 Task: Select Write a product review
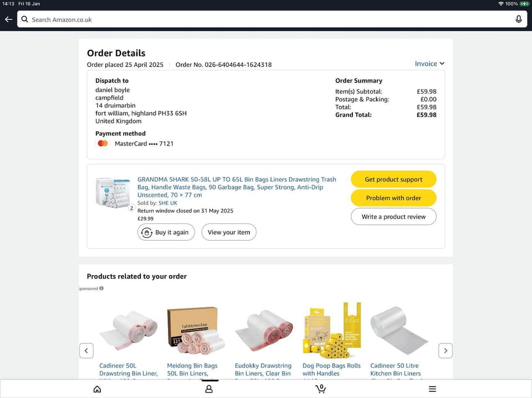pyautogui.click(x=393, y=217)
